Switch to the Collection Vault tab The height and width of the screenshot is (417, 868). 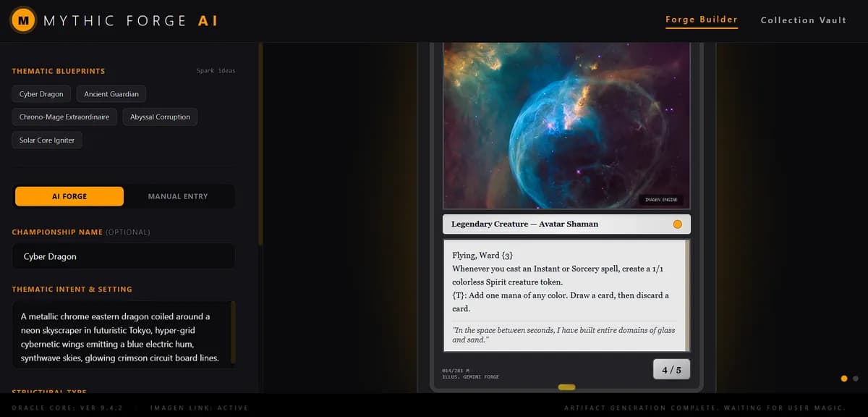[x=804, y=20]
